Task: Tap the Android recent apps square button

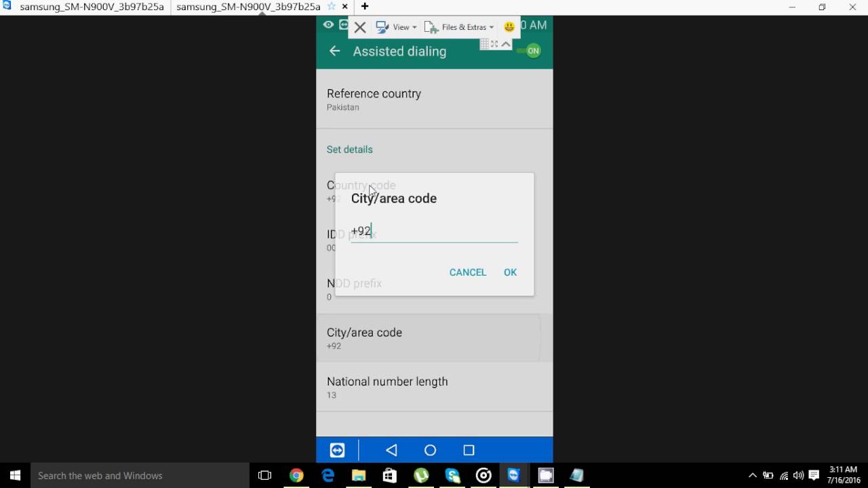Action: click(x=469, y=450)
